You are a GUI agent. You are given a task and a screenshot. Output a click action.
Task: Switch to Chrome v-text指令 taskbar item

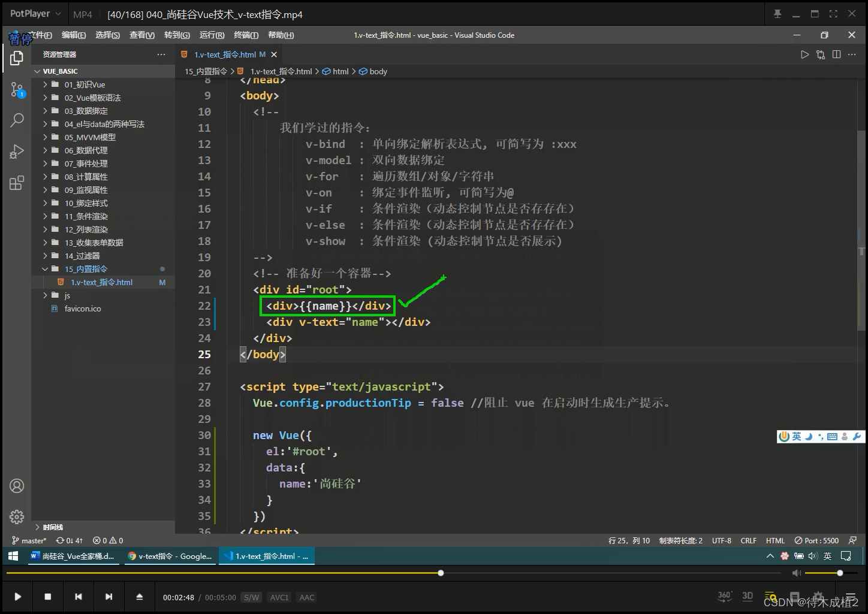coord(170,556)
